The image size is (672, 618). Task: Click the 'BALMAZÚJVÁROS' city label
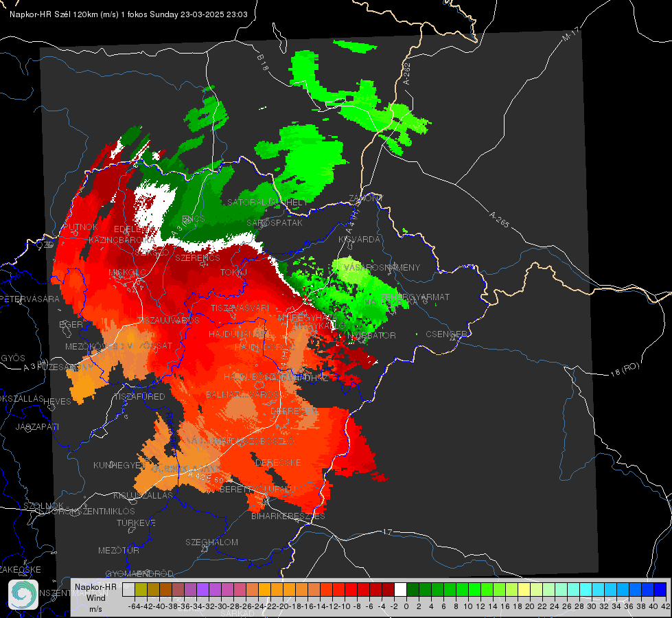click(242, 395)
